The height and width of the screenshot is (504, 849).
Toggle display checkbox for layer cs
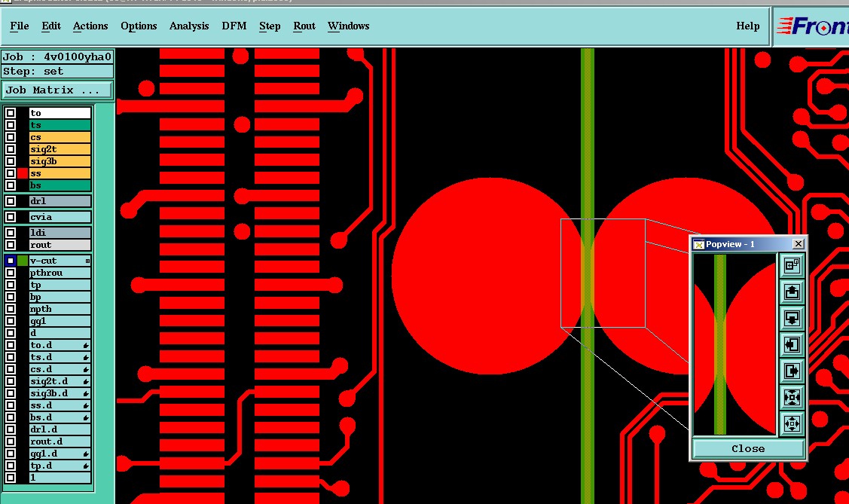[x=11, y=137]
